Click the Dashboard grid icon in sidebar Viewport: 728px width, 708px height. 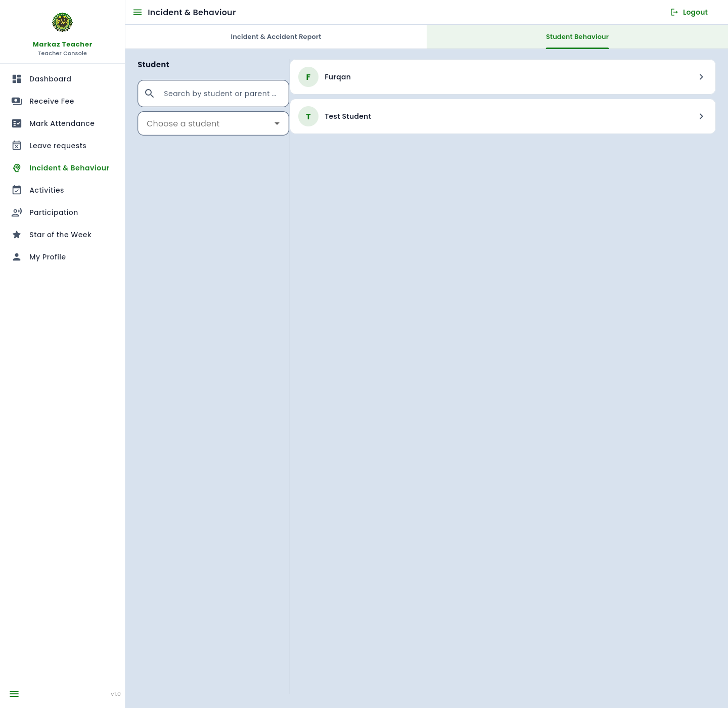point(17,79)
